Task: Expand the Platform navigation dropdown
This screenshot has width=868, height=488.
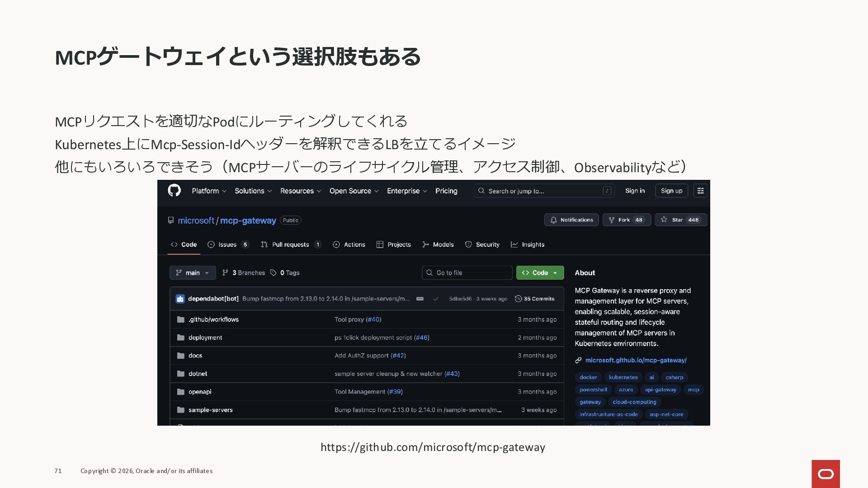Action: 209,191
